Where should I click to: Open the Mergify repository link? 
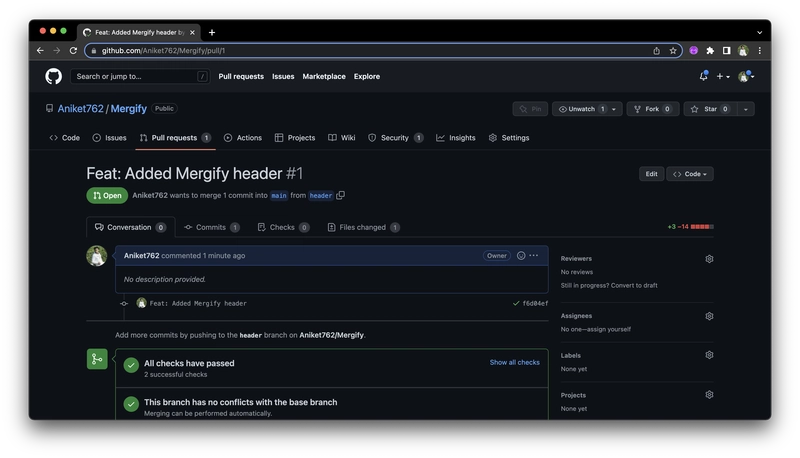coord(129,109)
